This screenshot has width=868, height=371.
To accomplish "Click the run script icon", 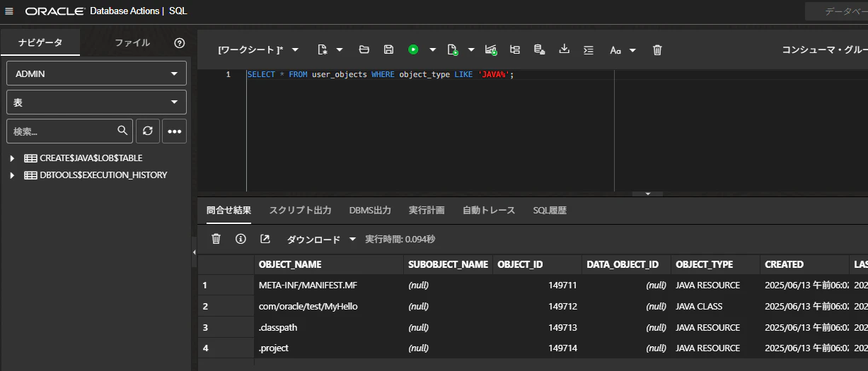I will point(453,49).
